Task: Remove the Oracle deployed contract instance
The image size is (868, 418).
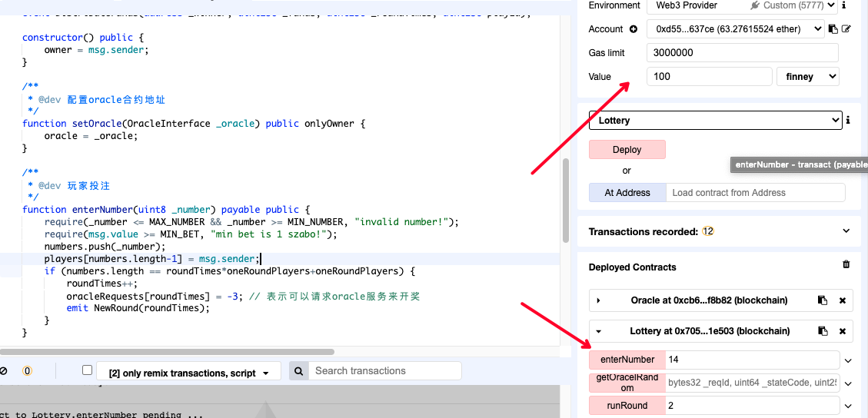Action: [843, 300]
